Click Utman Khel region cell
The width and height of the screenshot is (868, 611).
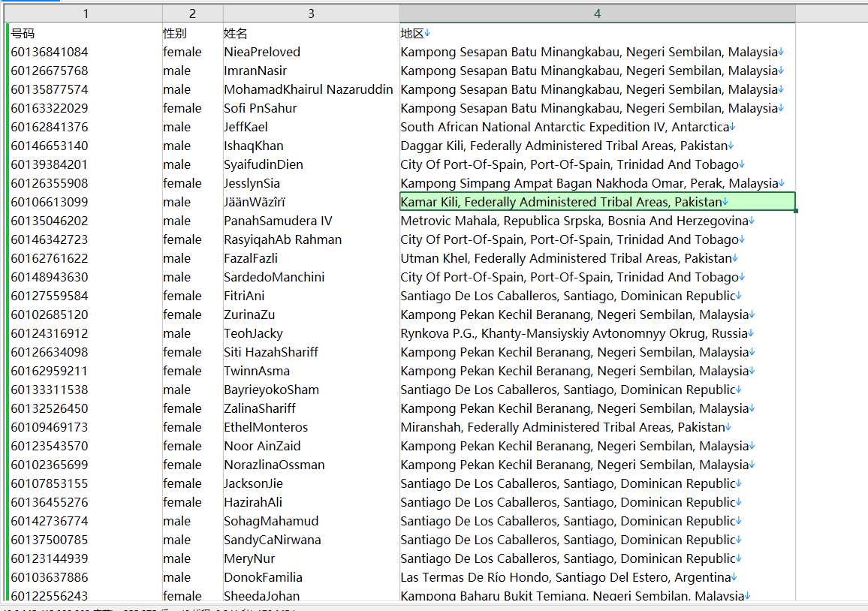click(597, 258)
